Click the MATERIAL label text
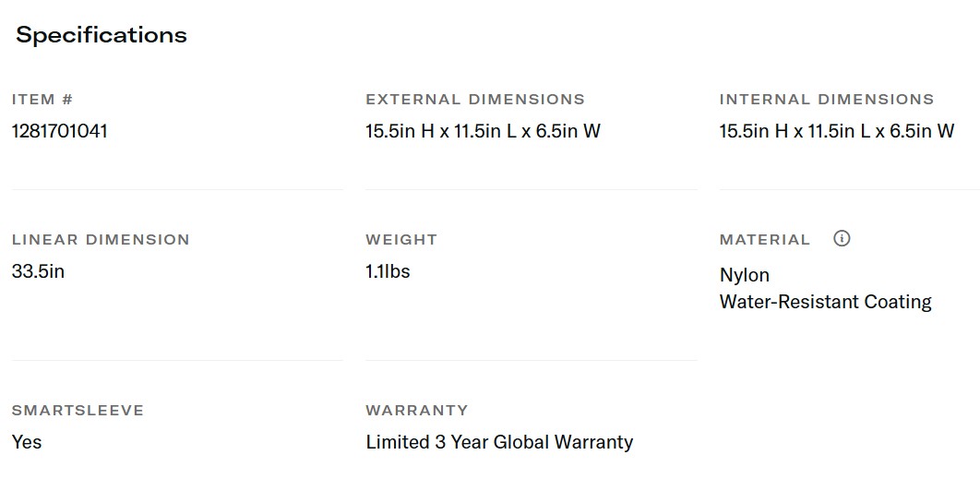Image resolution: width=980 pixels, height=491 pixels. (x=765, y=240)
